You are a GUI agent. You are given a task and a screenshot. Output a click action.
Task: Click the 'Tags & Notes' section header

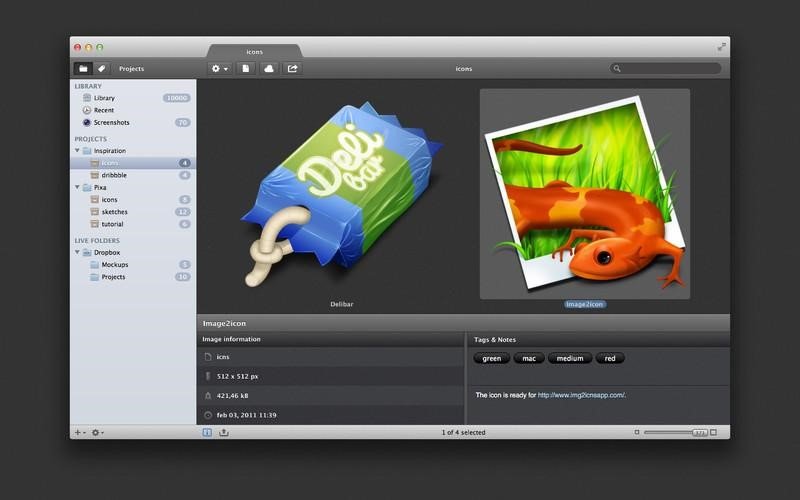494,340
